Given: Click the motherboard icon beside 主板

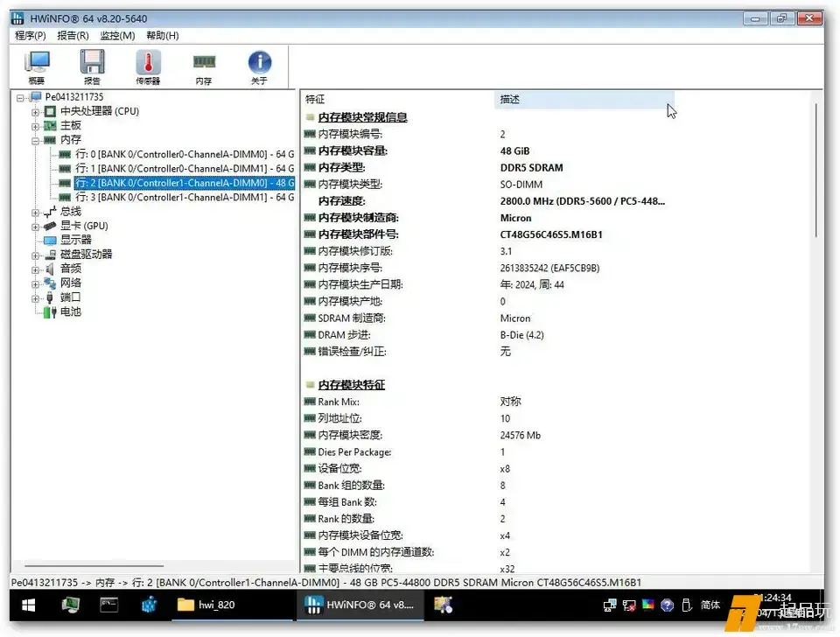Looking at the screenshot, I should pos(50,126).
